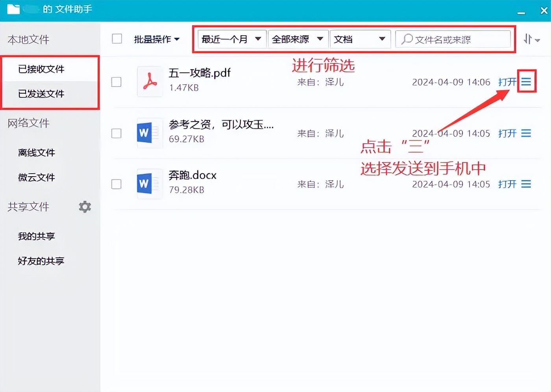
Task: Click the folder icon in the title bar
Action: click(13, 9)
